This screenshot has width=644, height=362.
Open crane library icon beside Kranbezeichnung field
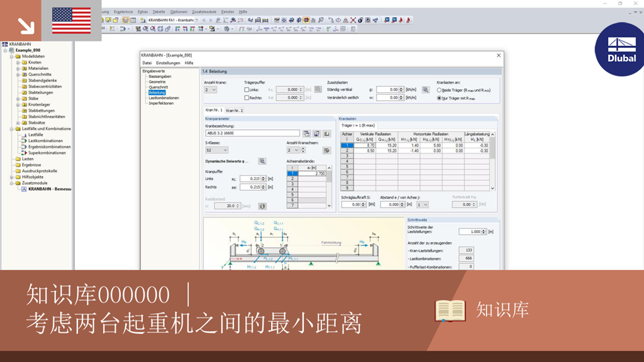click(306, 134)
